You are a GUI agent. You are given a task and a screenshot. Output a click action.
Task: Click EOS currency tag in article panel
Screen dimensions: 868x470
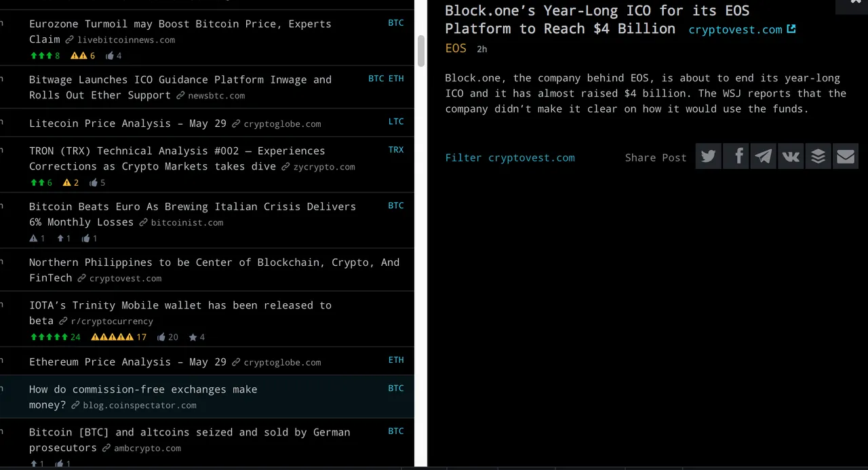(456, 48)
